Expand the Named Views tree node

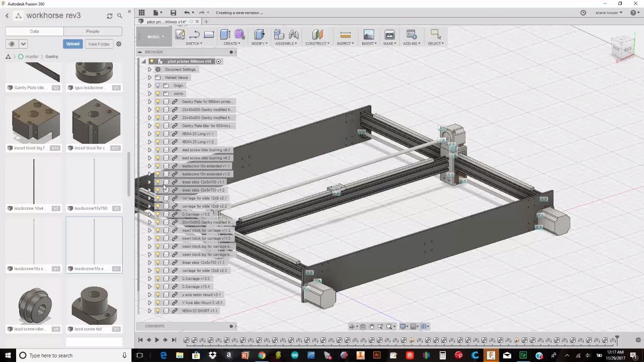tap(149, 77)
